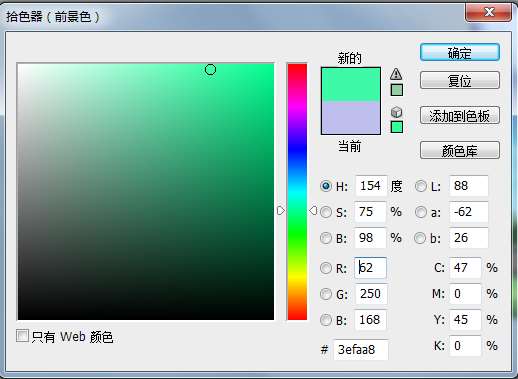Click the left hue slider arrow handle

coord(281,210)
